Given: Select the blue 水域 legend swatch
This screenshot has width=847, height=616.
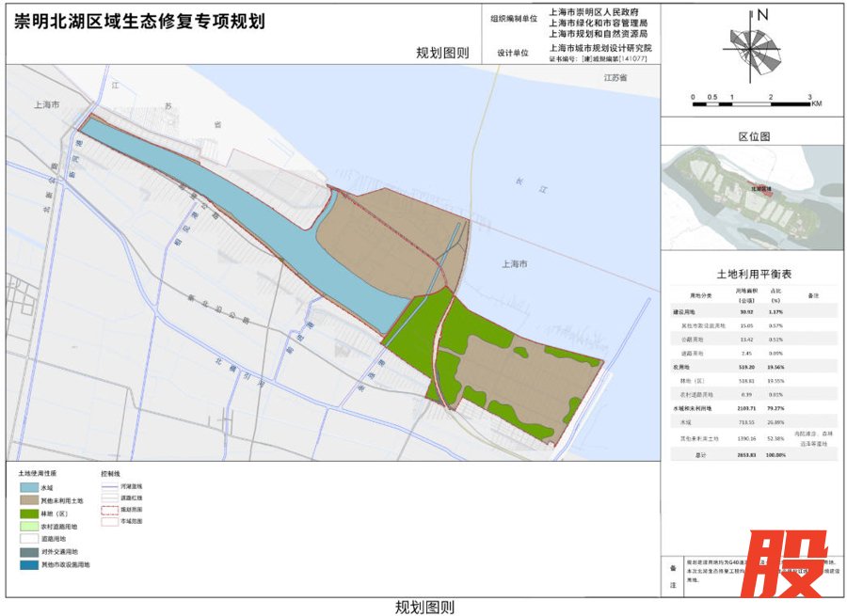Looking at the screenshot, I should click(28, 487).
